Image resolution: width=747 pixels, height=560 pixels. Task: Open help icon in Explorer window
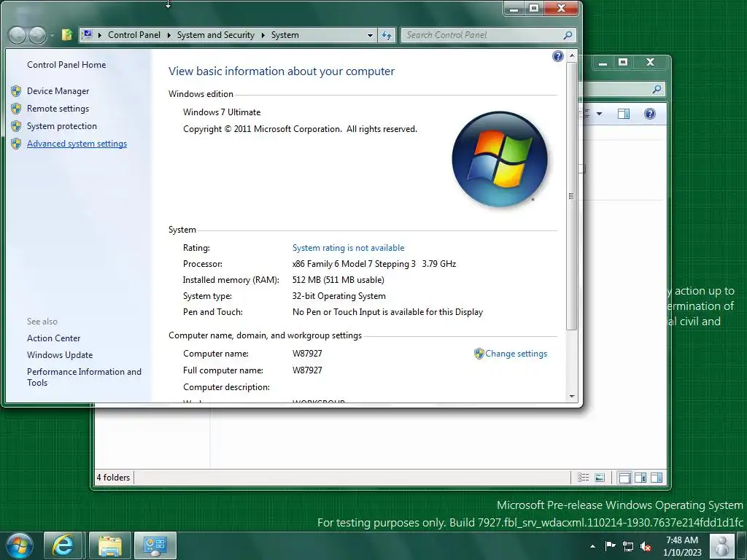click(650, 114)
